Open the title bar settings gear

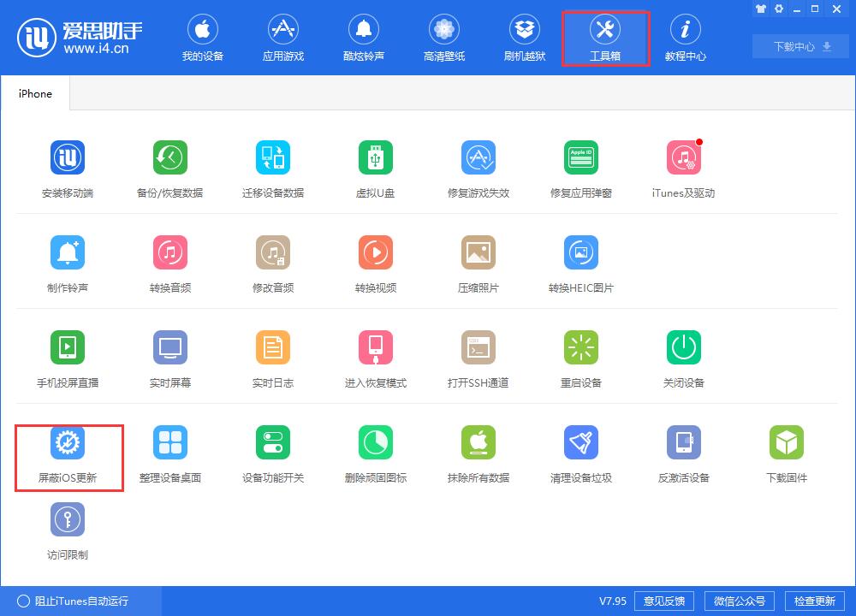(779, 9)
